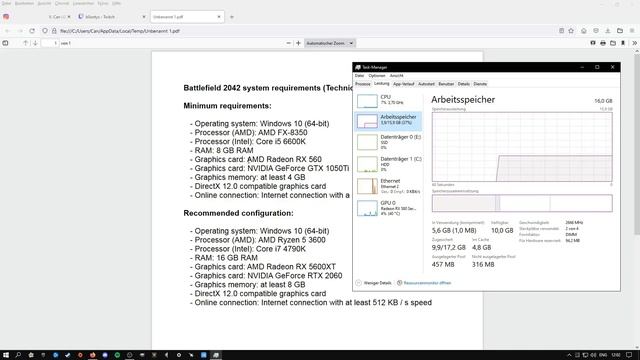Image resolution: width=640 pixels, height=360 pixels.
Task: Open the Automatischer Zoom dropdown
Action: pyautogui.click(x=330, y=43)
